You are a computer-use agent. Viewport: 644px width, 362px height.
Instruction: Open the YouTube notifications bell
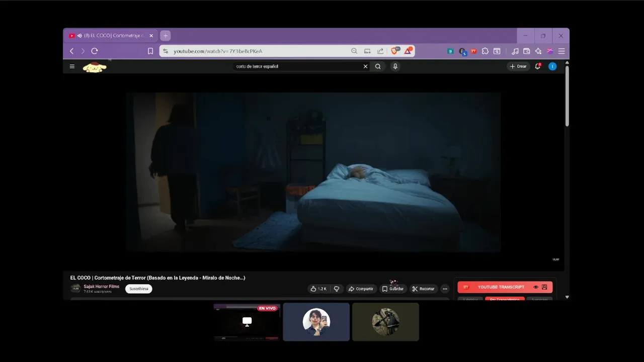pos(538,66)
